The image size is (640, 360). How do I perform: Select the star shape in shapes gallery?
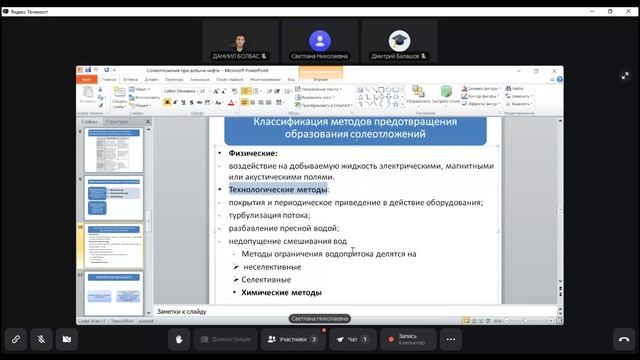point(395,104)
